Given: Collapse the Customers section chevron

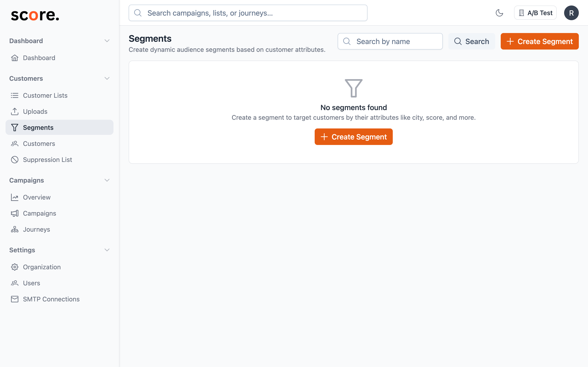Looking at the screenshot, I should [x=107, y=78].
